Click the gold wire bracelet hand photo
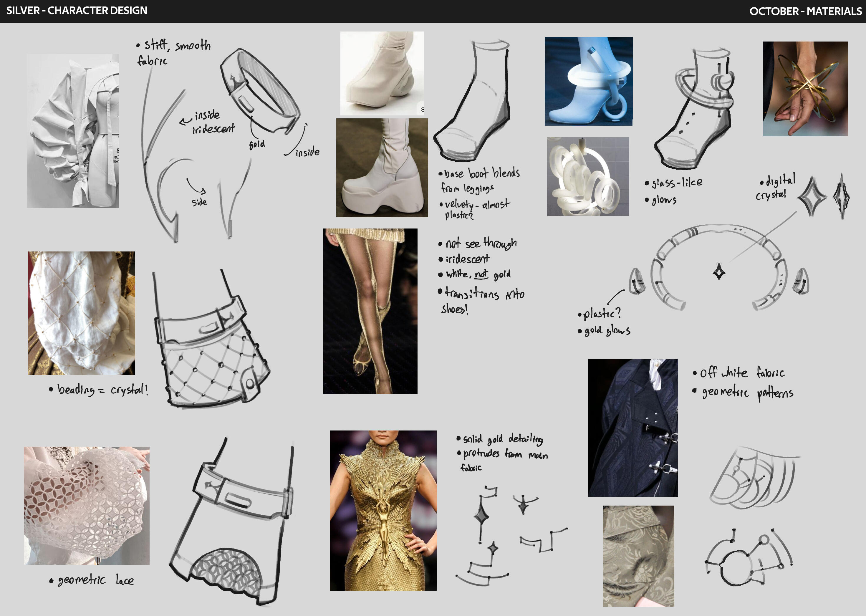The width and height of the screenshot is (866, 616). click(x=805, y=89)
